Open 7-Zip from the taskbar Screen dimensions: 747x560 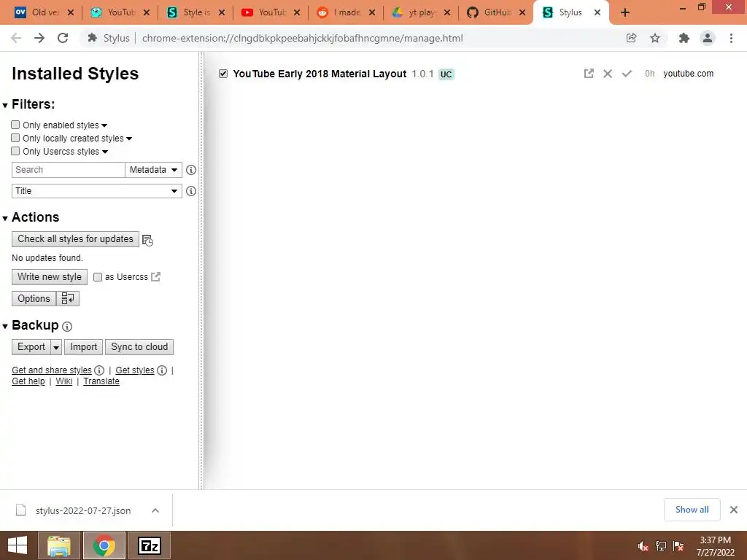pyautogui.click(x=149, y=545)
